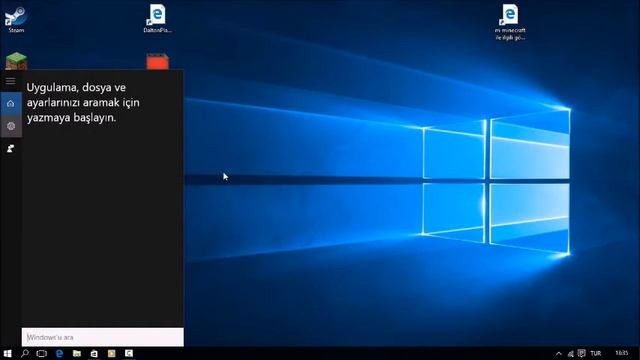Image resolution: width=640 pixels, height=360 pixels.
Task: Open the Action Center notifications icon
Action: (582, 353)
